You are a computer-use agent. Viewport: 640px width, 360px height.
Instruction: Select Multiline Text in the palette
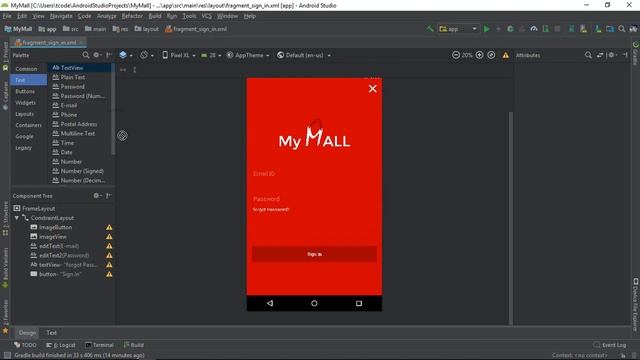tap(79, 133)
